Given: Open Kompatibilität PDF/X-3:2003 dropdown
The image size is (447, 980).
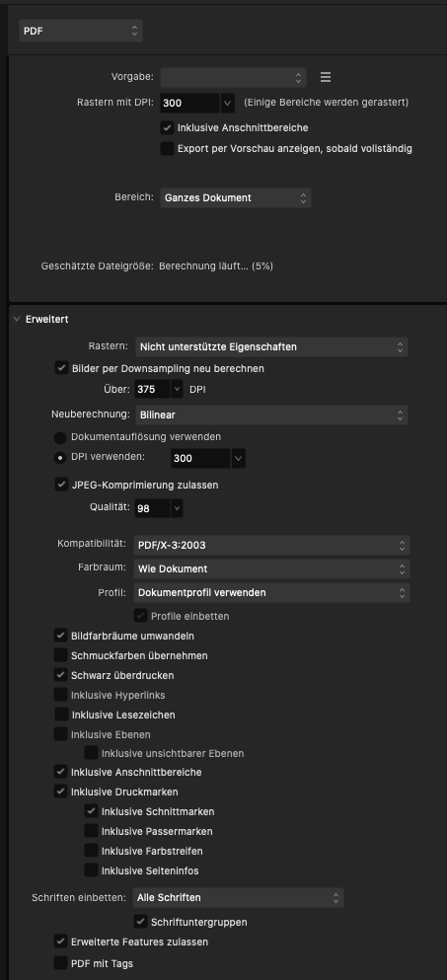Looking at the screenshot, I should [272, 545].
